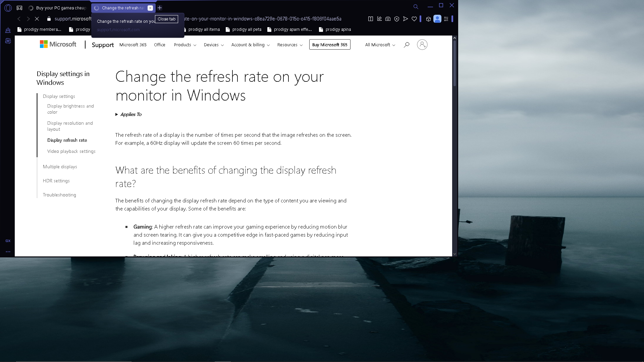Open the sidebar three-dots more menu
Viewport: 644px width, 362px height.
coord(8,251)
